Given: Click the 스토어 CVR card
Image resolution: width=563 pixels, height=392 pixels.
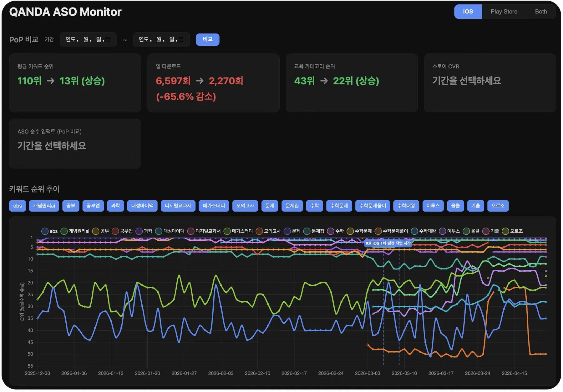Looking at the screenshot, I should coord(490,83).
